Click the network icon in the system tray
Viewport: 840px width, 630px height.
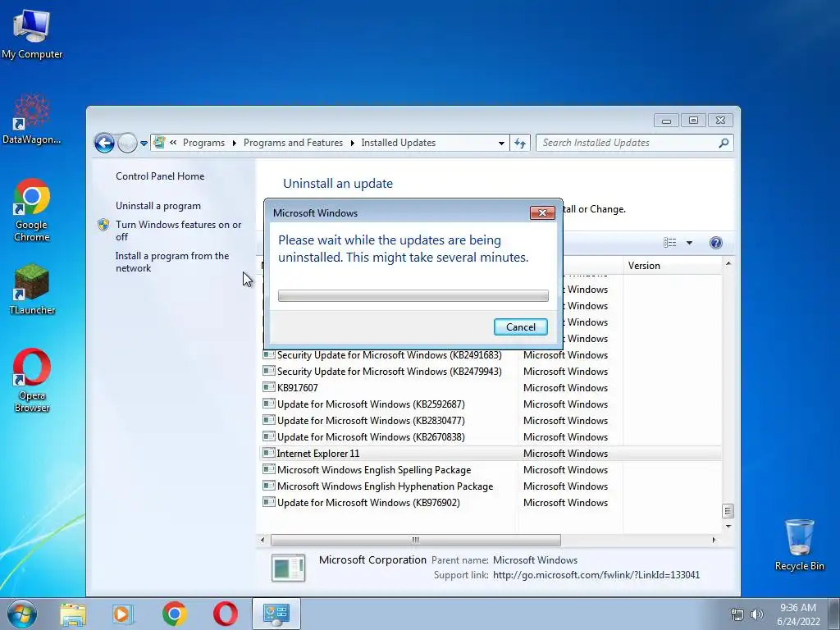coord(737,614)
